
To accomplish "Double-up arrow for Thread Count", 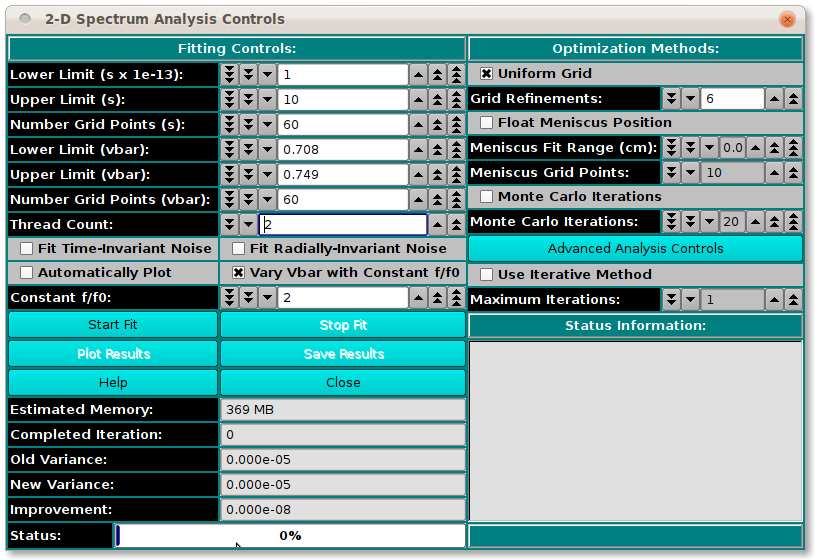I will pyautogui.click(x=456, y=225).
